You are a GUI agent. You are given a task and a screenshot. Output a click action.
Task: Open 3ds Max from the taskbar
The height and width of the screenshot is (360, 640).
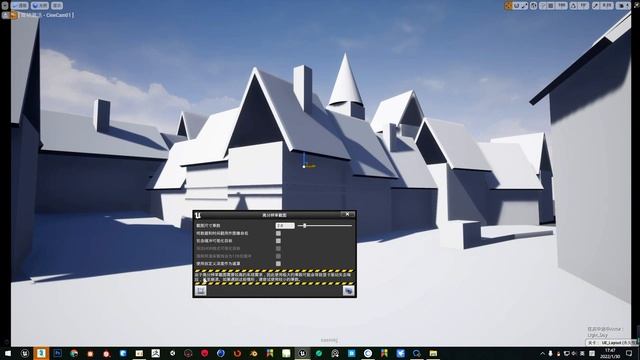pos(41,353)
